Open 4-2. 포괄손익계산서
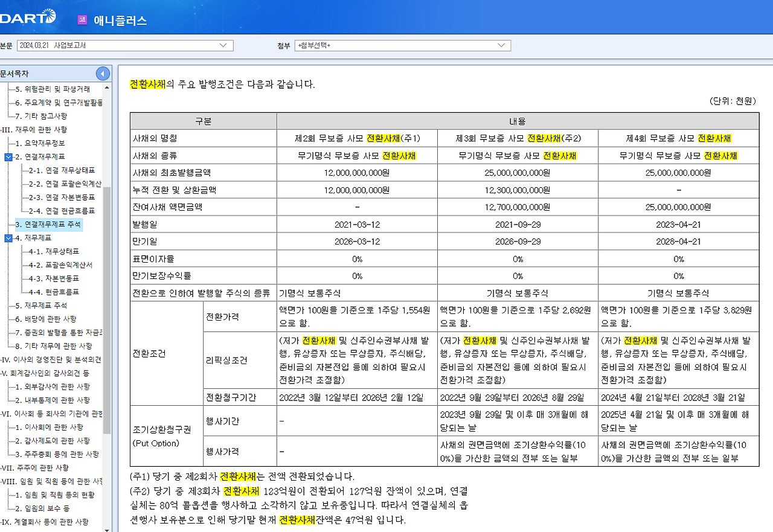773x532 pixels. click(58, 264)
